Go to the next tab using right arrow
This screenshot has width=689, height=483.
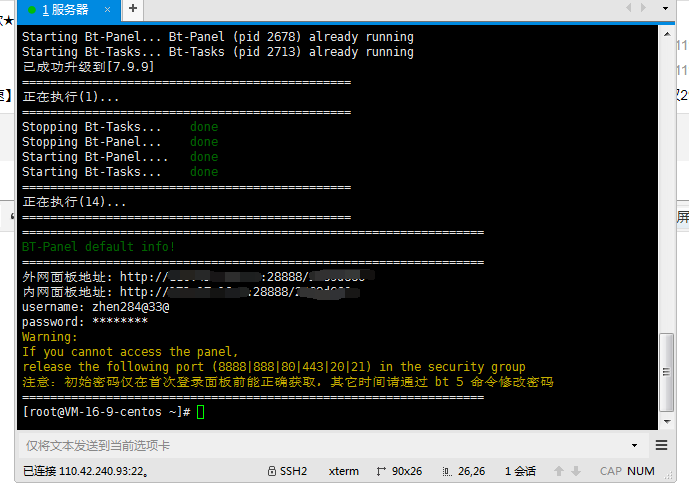pyautogui.click(x=643, y=7)
